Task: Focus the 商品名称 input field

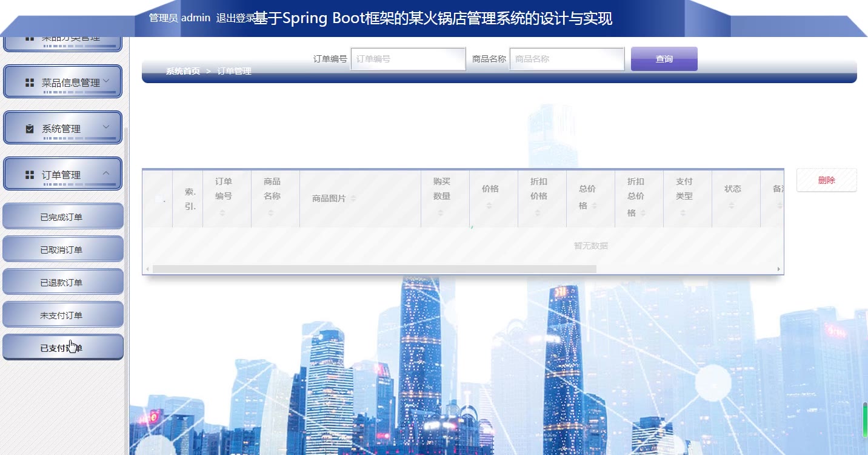Action: 567,59
